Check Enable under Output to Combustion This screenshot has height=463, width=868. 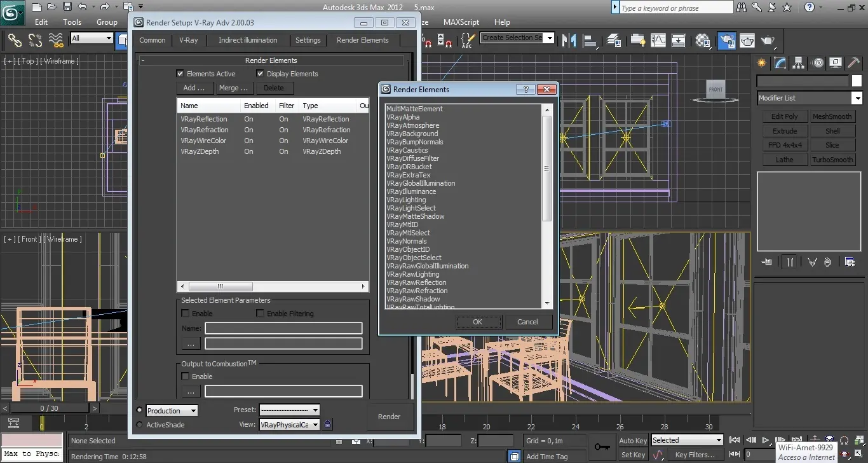point(185,377)
